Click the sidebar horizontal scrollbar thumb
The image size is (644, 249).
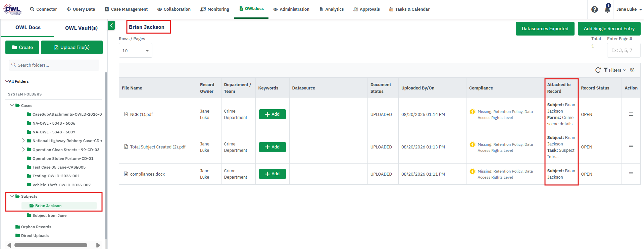click(x=51, y=245)
